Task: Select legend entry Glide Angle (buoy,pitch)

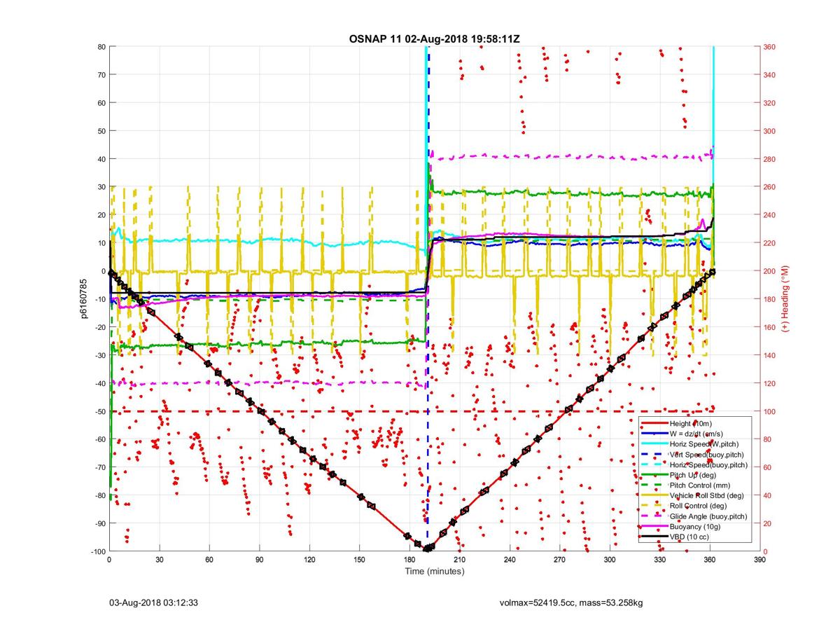Action: (708, 516)
